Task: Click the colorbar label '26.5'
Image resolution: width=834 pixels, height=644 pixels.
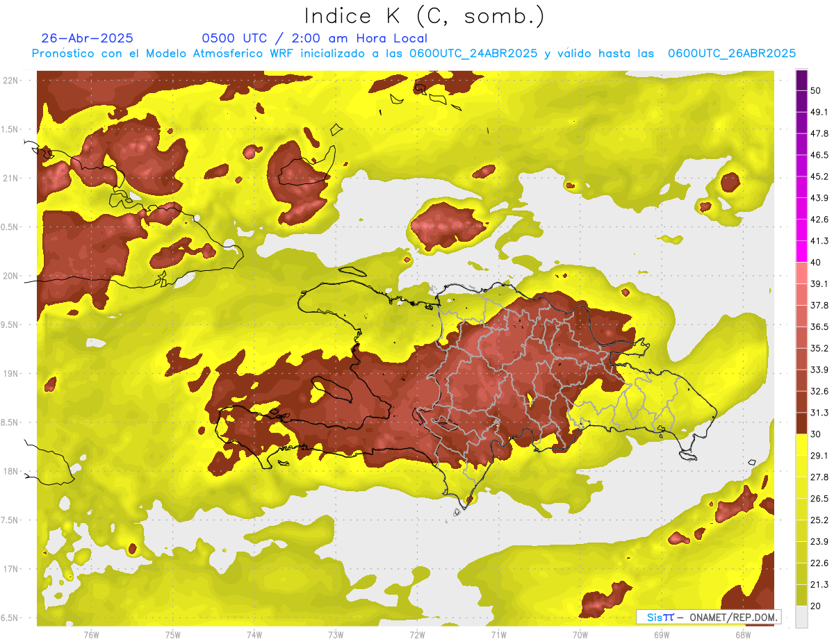Action: tap(819, 499)
